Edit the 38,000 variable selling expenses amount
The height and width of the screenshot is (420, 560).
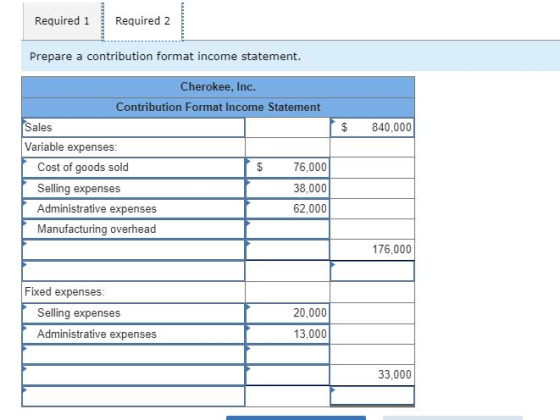[x=288, y=188]
